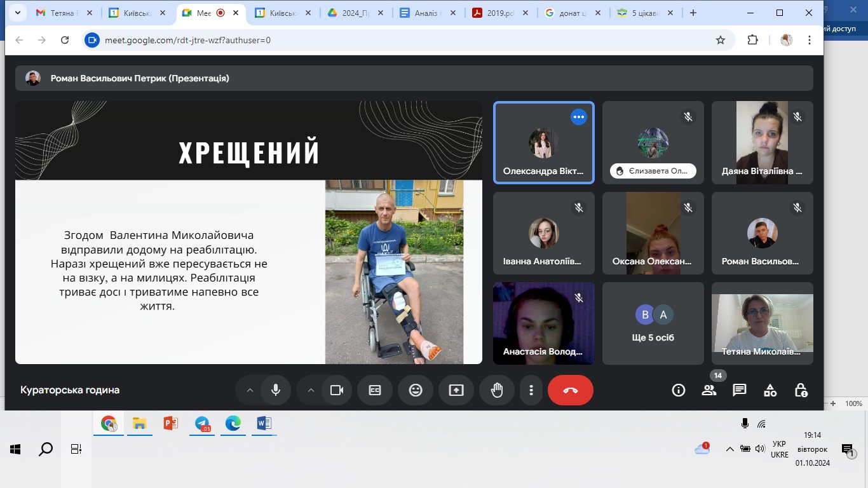Raise hand in the meeting

497,390
